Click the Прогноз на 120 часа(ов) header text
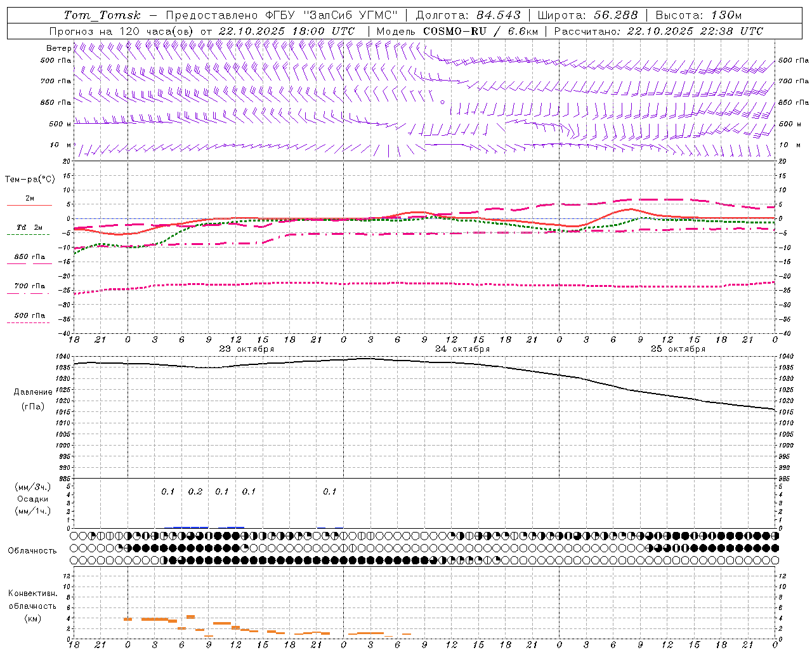Viewport: 812px width, 650px height. [122, 31]
